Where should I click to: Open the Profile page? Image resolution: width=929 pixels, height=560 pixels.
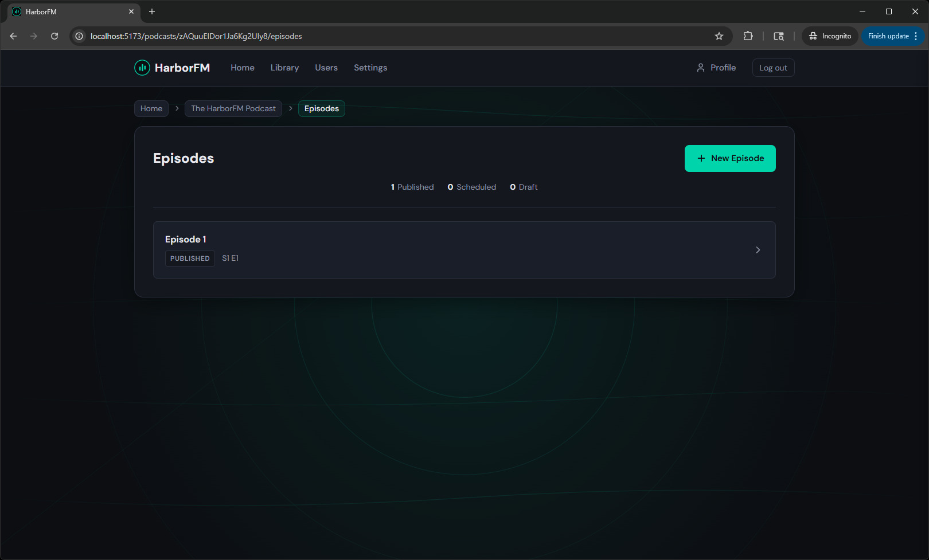pyautogui.click(x=716, y=68)
